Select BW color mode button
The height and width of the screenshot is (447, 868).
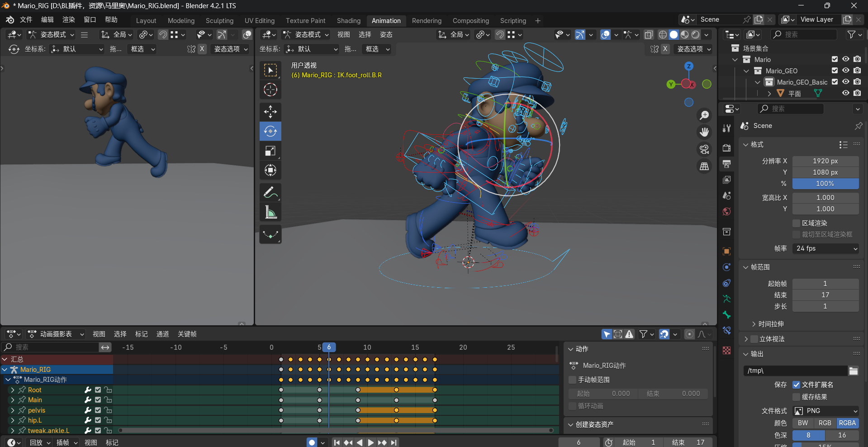point(803,423)
